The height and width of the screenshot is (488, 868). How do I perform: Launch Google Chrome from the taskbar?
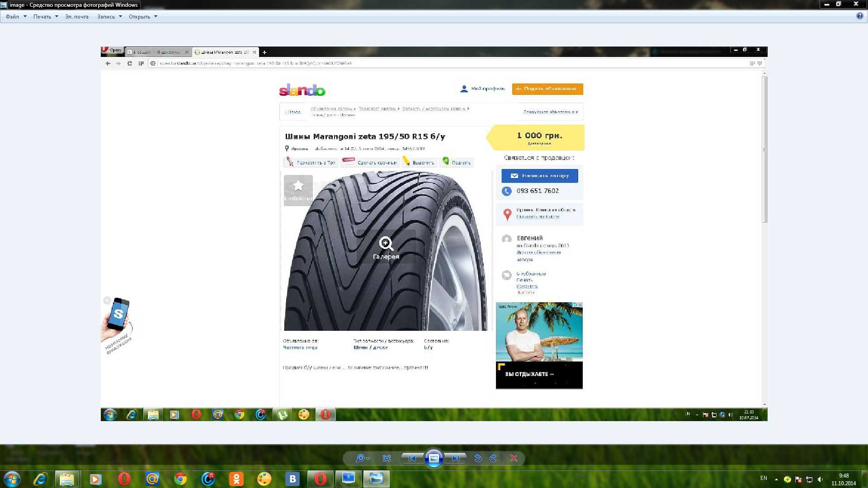[180, 479]
